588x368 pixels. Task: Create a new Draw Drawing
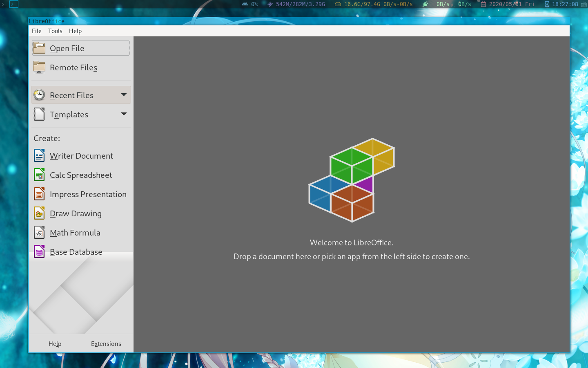click(x=81, y=213)
